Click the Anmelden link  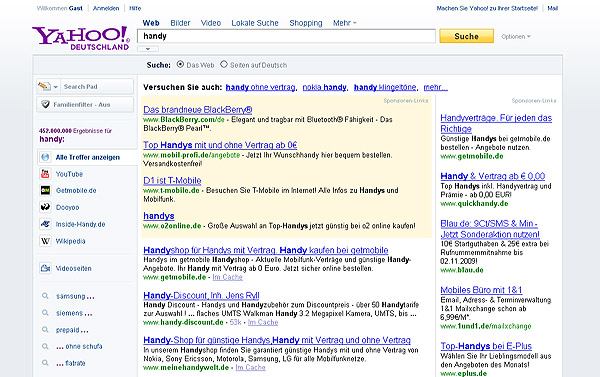106,8
